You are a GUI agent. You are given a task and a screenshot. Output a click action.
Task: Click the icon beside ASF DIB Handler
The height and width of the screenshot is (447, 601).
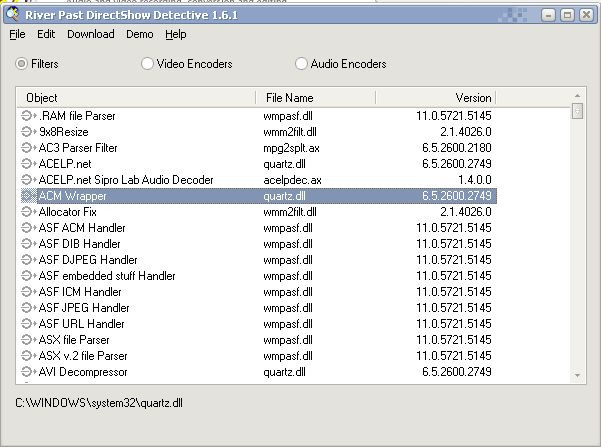(29, 244)
